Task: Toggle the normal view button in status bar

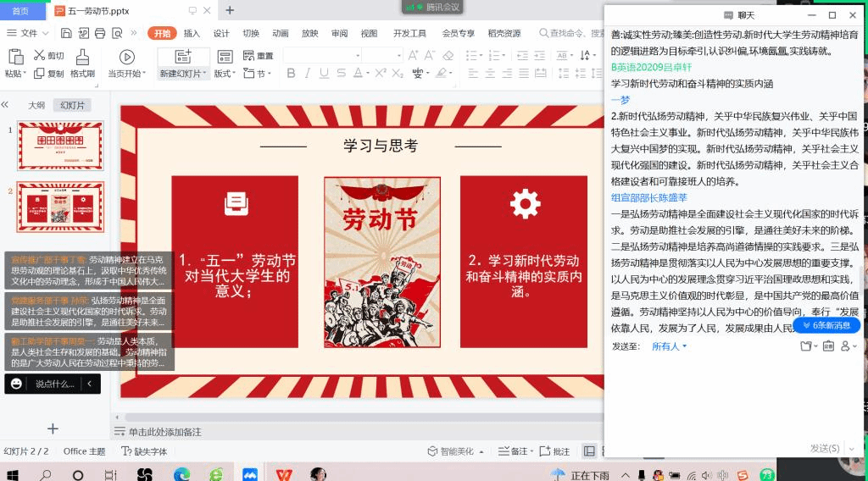Action: coord(589,451)
